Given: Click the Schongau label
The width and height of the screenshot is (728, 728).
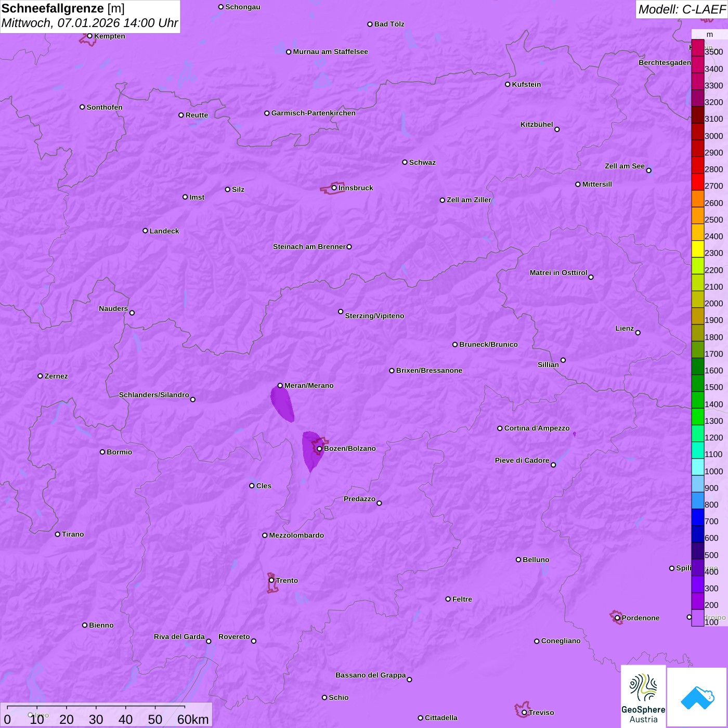Looking at the screenshot, I should (x=243, y=7).
